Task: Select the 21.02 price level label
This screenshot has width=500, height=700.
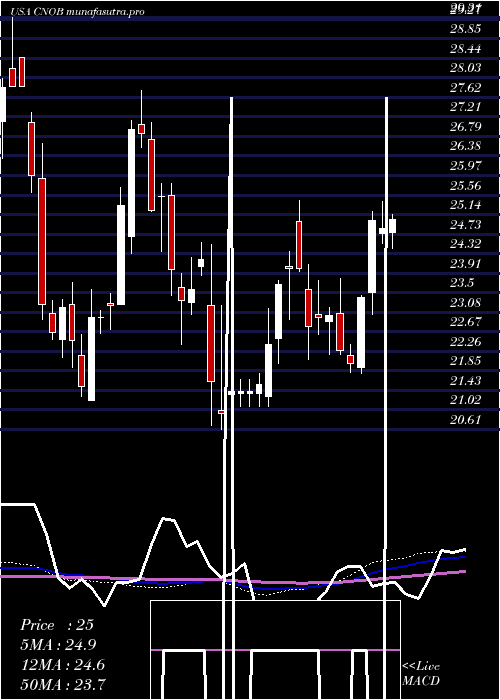Action: 466,400
